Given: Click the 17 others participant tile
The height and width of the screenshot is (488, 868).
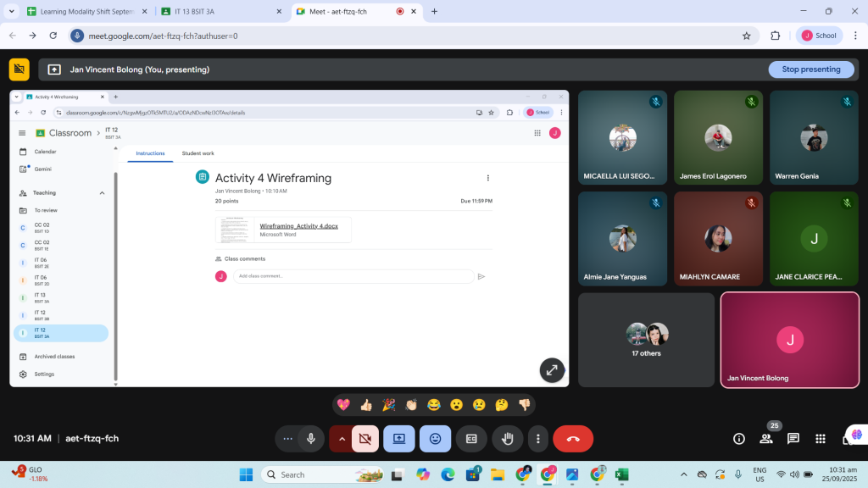Looking at the screenshot, I should pos(646,340).
